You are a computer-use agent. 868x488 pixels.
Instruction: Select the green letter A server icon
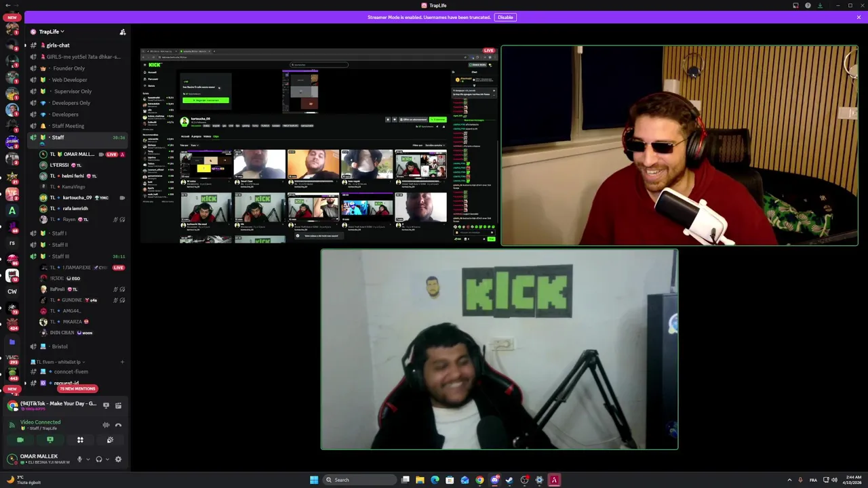click(12, 211)
